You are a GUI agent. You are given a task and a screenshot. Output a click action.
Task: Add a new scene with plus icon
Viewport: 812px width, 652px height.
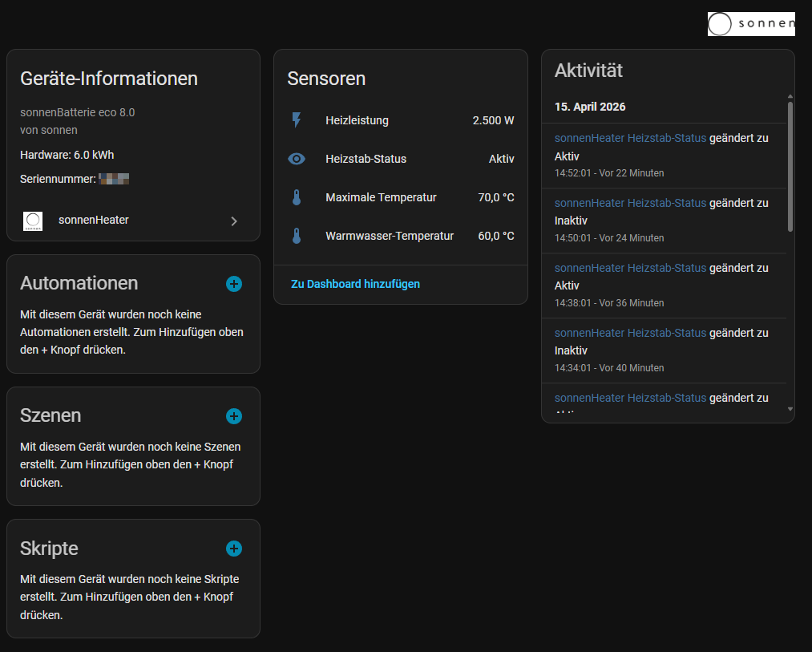[x=234, y=416]
